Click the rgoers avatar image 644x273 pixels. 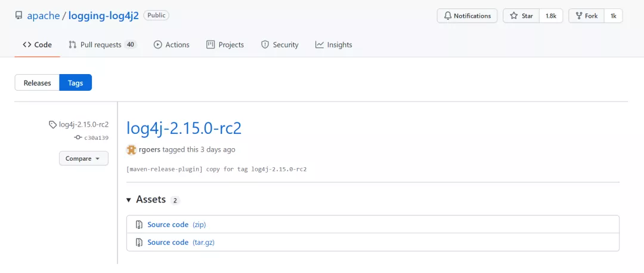tap(131, 149)
